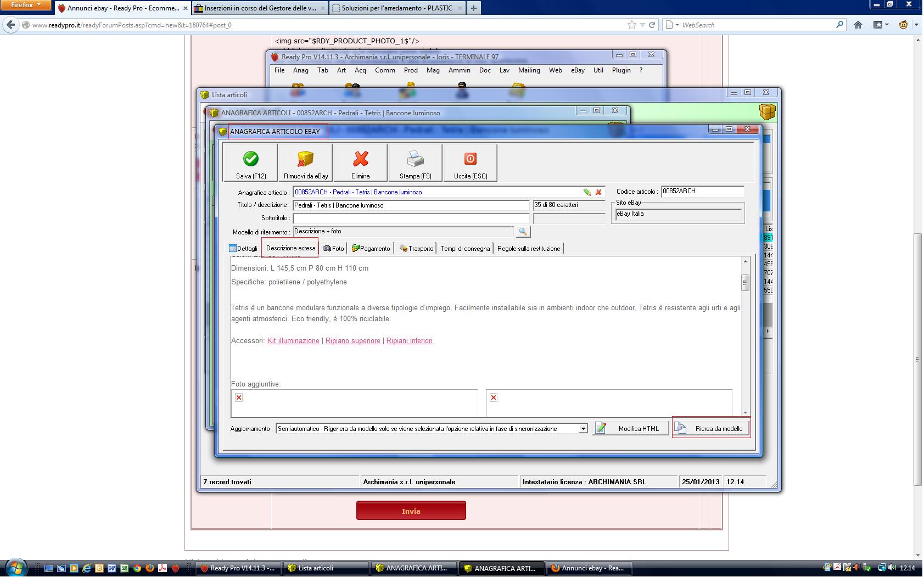Image resolution: width=924 pixels, height=577 pixels.
Task: Open the eBay menu in Ready Pro
Action: click(578, 70)
